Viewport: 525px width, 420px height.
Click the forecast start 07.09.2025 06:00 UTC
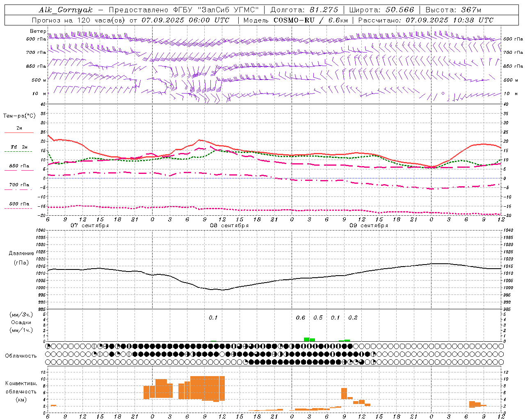[185, 20]
